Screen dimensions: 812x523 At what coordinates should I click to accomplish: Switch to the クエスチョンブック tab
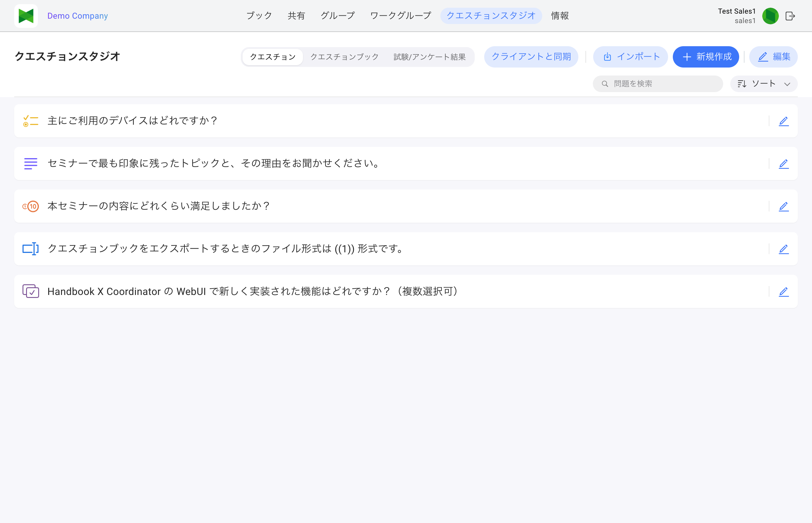pyautogui.click(x=344, y=57)
